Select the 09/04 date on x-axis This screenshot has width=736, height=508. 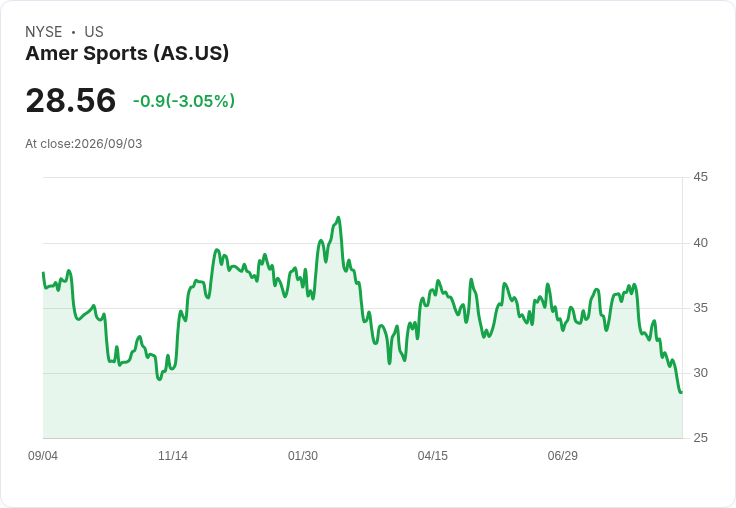[43, 456]
